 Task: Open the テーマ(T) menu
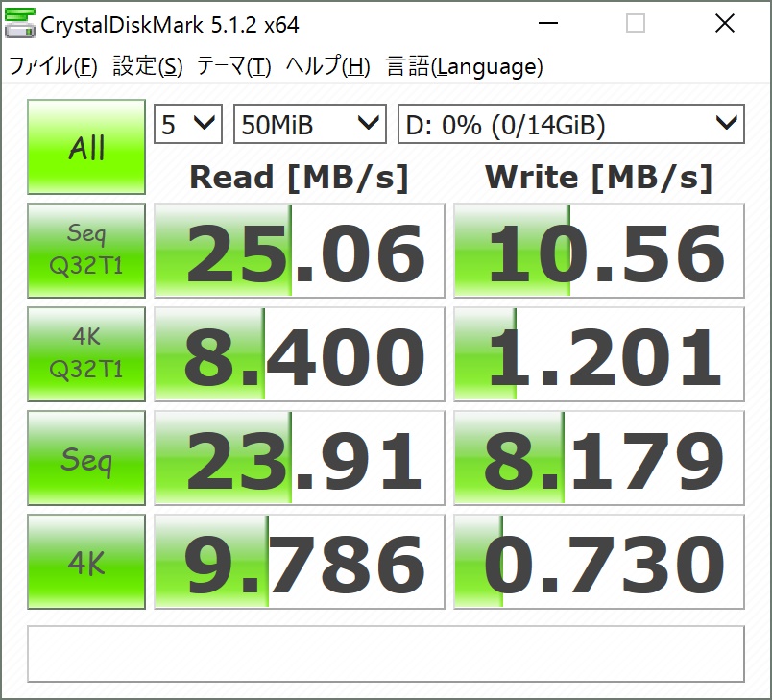click(234, 66)
